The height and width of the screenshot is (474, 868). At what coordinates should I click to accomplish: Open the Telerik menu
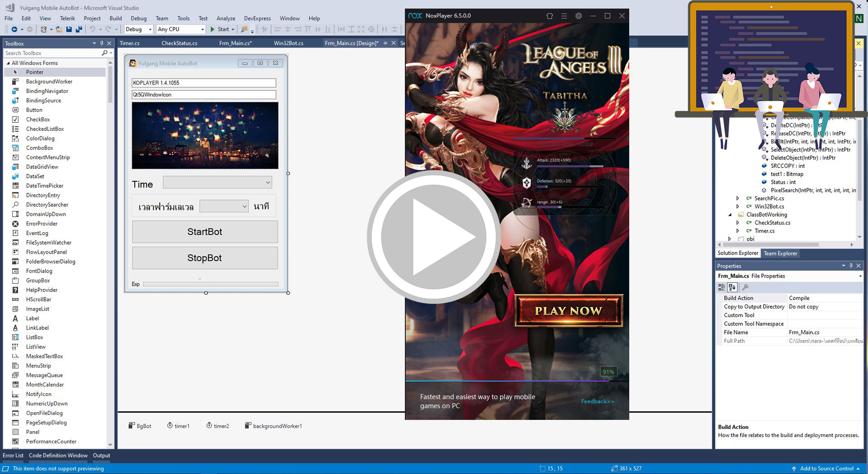[x=67, y=19]
